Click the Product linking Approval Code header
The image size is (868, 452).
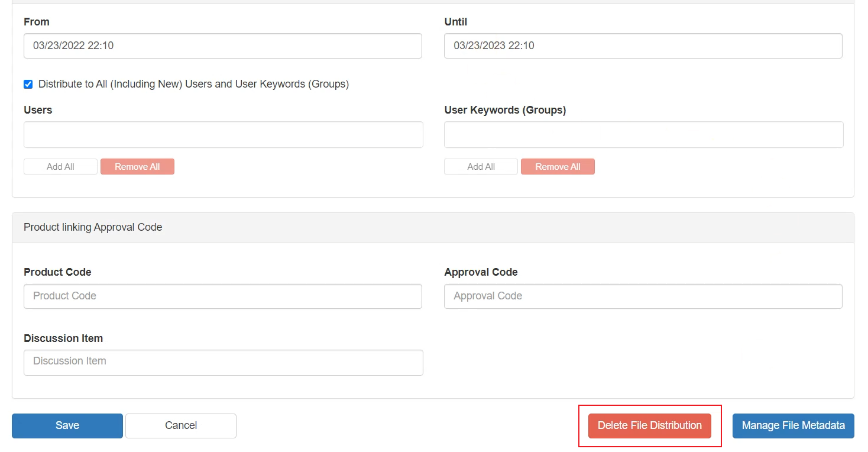[x=93, y=227]
